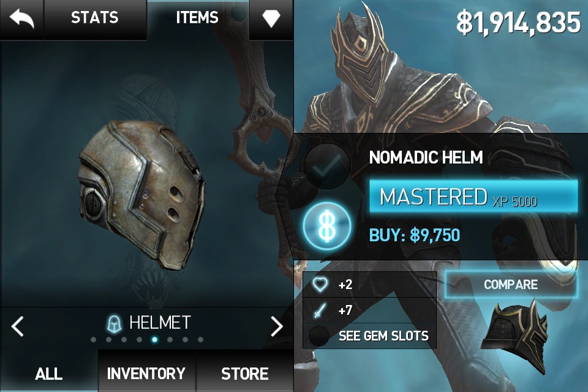Tap the glowing dollar buy icon

coord(327,227)
